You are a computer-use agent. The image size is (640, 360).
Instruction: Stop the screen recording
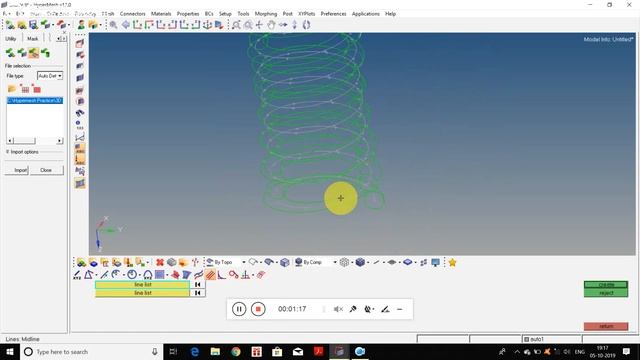(x=258, y=309)
